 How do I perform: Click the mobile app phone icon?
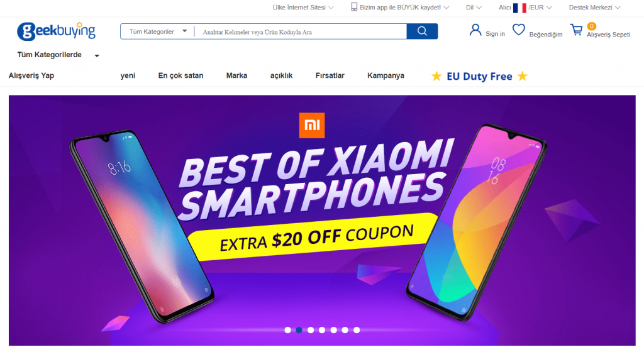click(353, 6)
